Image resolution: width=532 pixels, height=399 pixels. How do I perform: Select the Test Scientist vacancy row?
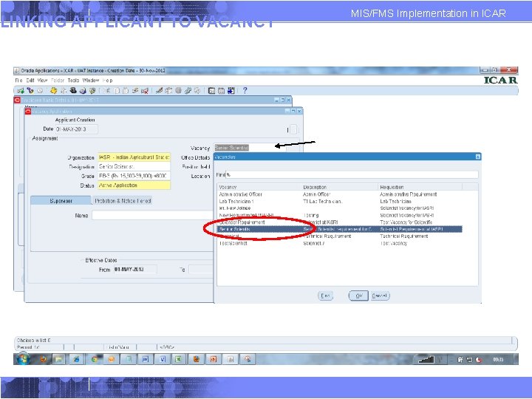pyautogui.click(x=339, y=243)
